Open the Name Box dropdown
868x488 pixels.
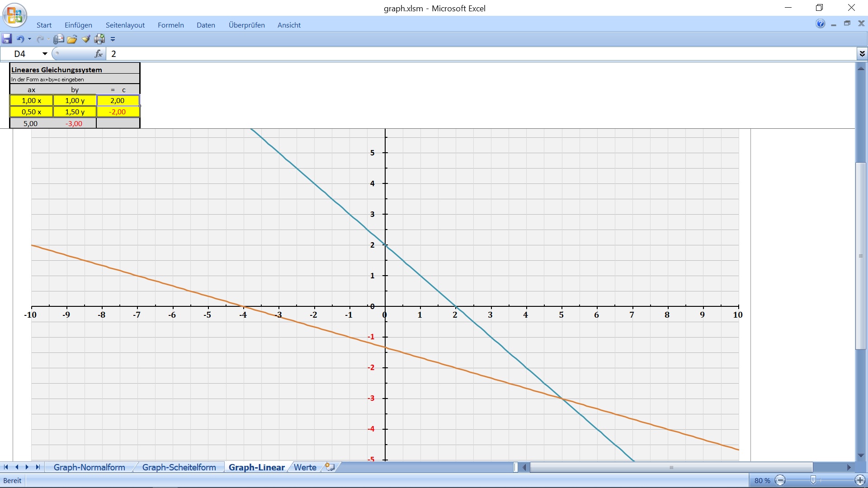pyautogui.click(x=45, y=54)
